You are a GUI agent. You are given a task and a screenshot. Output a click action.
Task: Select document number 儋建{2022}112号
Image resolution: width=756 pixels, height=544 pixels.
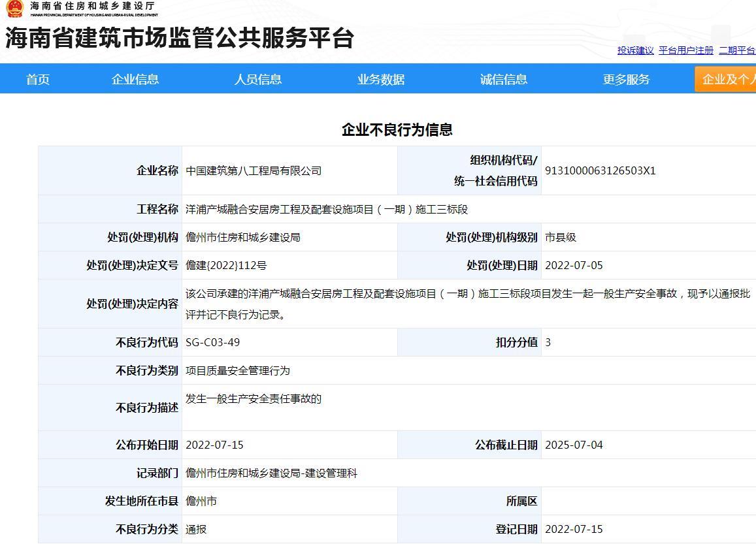[x=226, y=266]
